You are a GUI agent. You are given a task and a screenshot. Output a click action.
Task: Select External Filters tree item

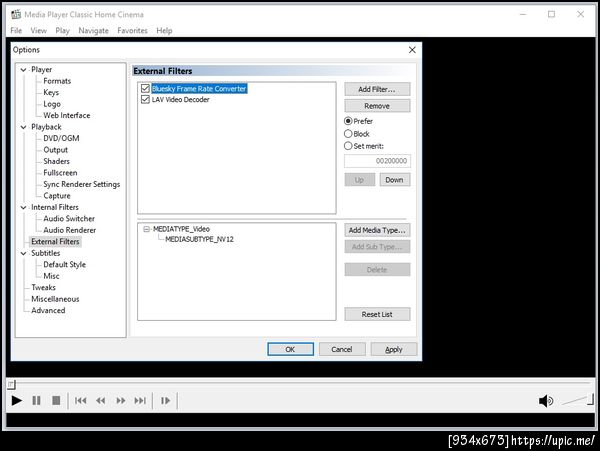pos(55,242)
